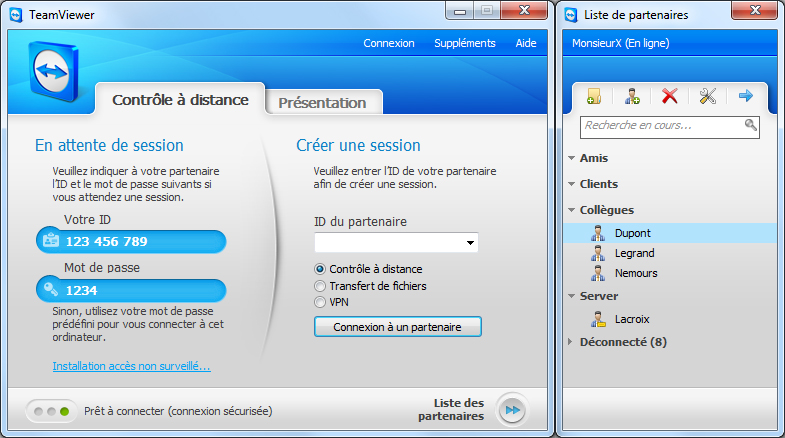785x438 pixels.
Task: Click Prêt à connecter status text
Action: (178, 411)
